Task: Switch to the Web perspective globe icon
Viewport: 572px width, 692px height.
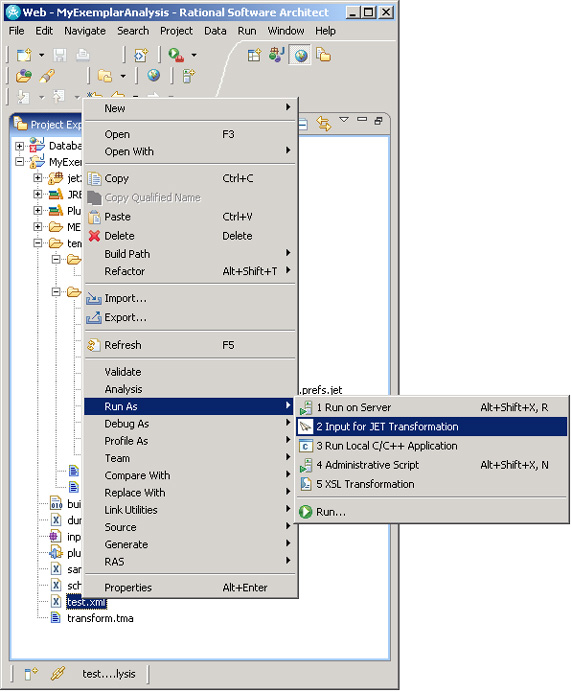Action: pyautogui.click(x=301, y=55)
